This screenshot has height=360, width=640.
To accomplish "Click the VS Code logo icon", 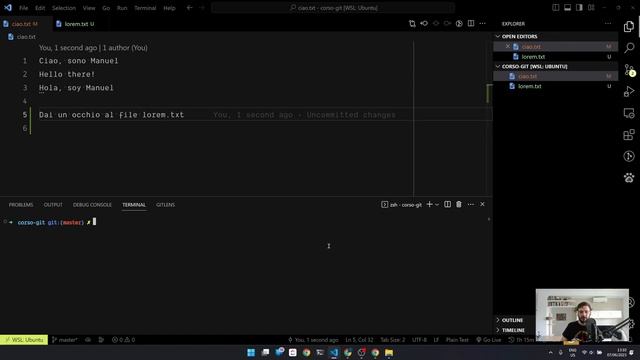I will (x=8, y=8).
